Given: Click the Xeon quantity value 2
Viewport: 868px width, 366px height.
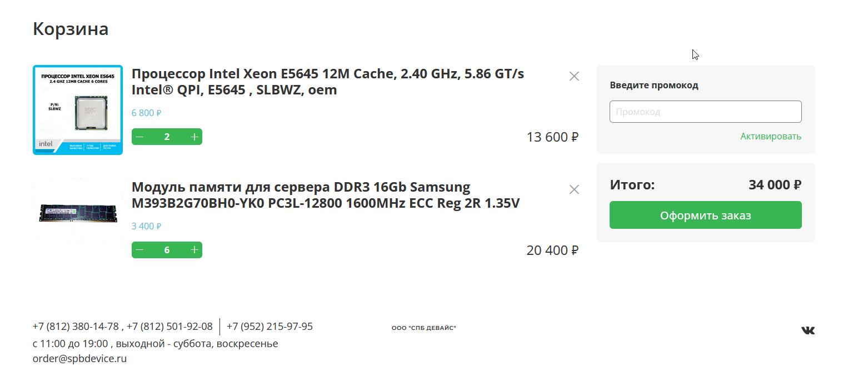Looking at the screenshot, I should (x=167, y=137).
